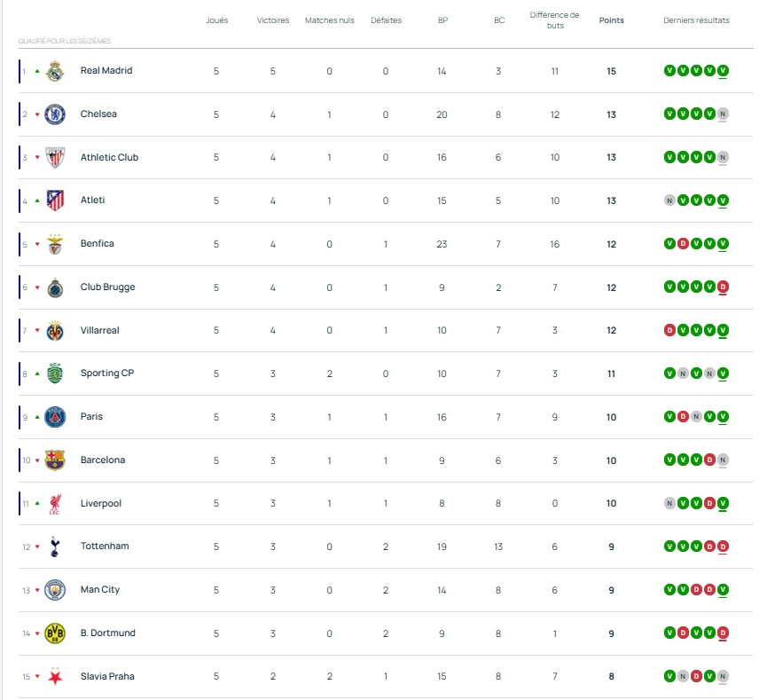Click the Différence de buts header
Viewport: 767px width, 700px height.
pyautogui.click(x=554, y=20)
